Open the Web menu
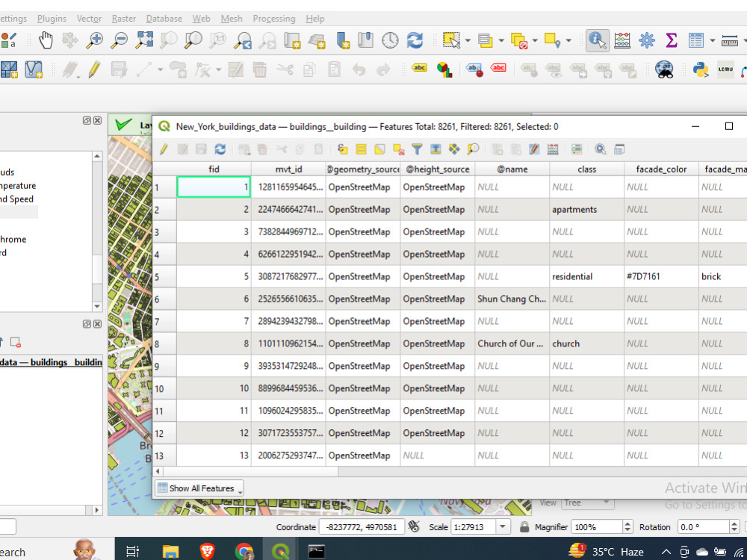The height and width of the screenshot is (560, 747). click(x=201, y=19)
